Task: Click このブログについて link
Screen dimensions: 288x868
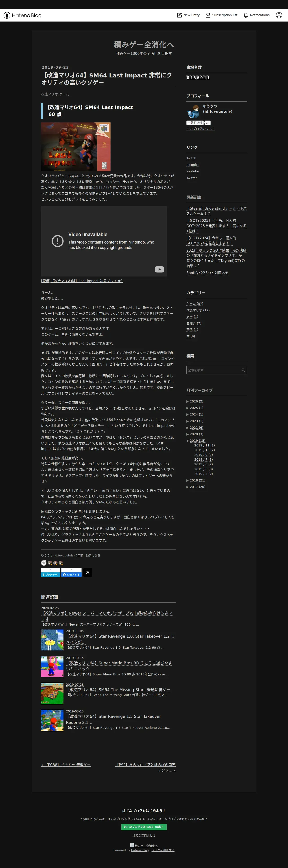Action: 201,129
